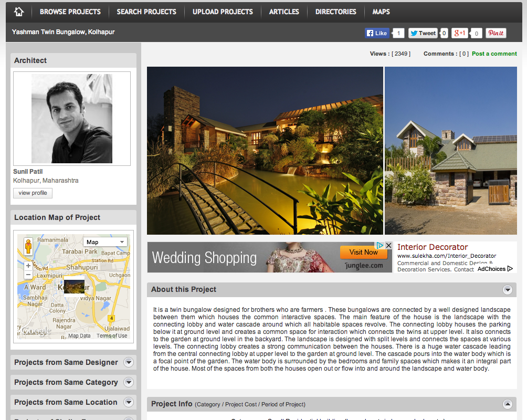
Task: Open the Map type dropdown
Action: click(x=105, y=242)
